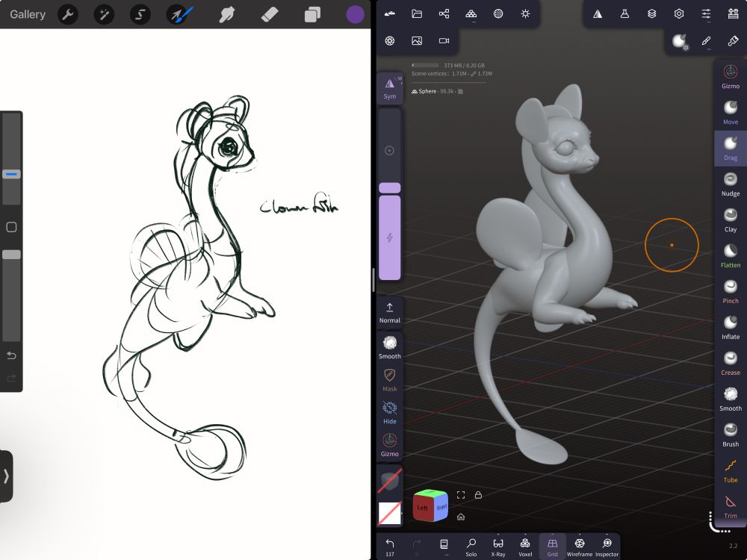Return to the Procreate Gallery
The height and width of the screenshot is (560, 747).
click(28, 15)
